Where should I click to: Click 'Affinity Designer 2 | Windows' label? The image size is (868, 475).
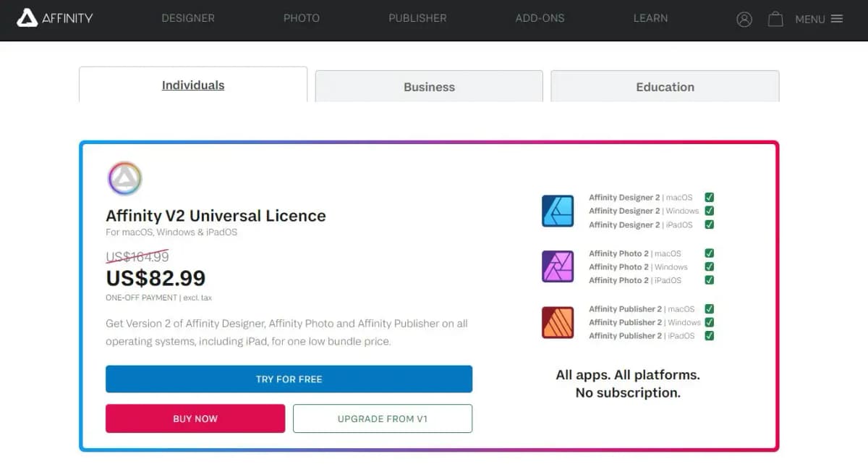coord(644,211)
